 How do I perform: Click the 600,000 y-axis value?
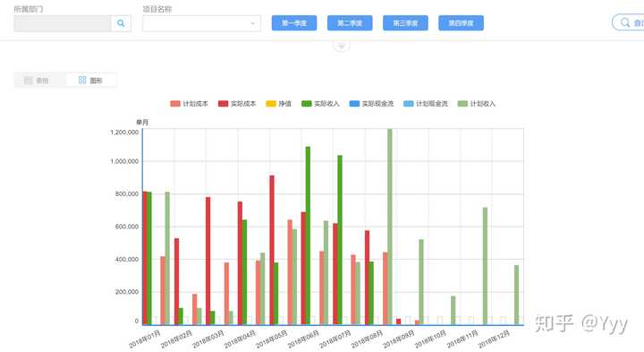pos(127,227)
